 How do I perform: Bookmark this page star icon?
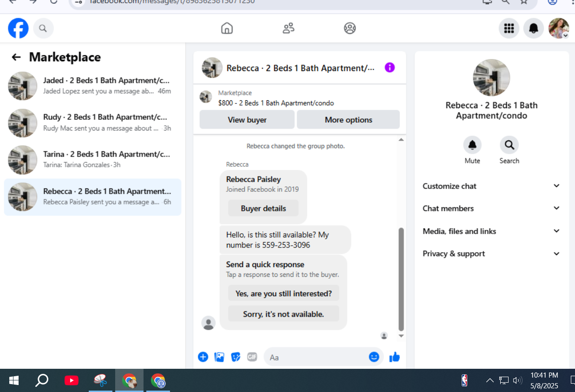[524, 2]
